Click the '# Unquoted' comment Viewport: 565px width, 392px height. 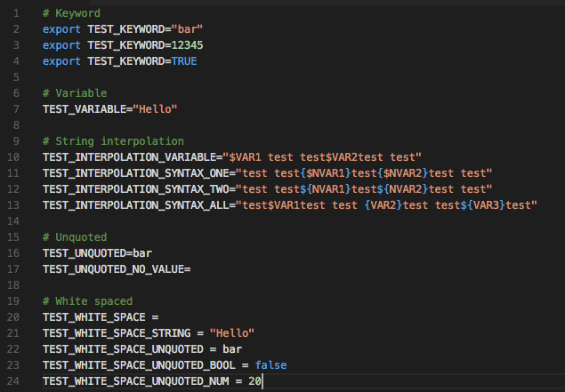pyautogui.click(x=75, y=237)
